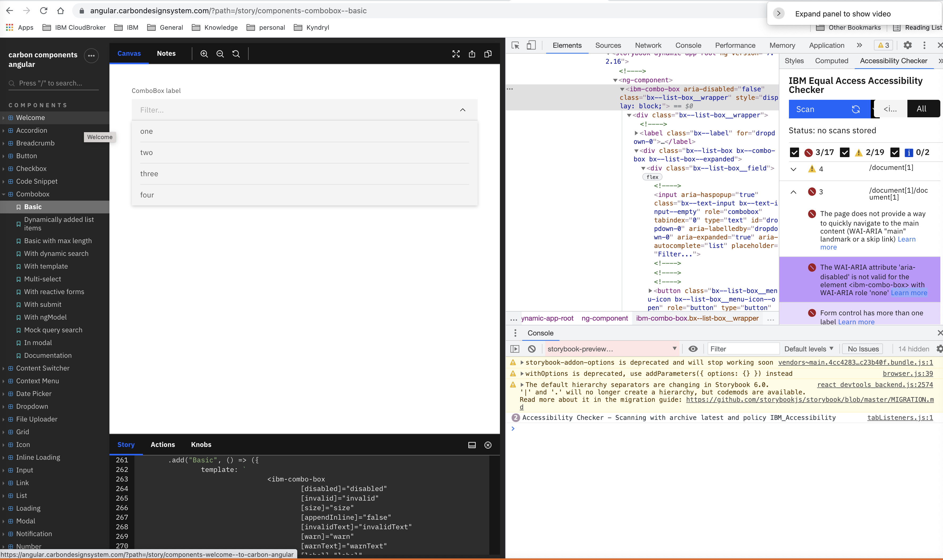The height and width of the screenshot is (560, 943).
Task: Toggle the device toolbar in DevTools
Action: pyautogui.click(x=531, y=45)
